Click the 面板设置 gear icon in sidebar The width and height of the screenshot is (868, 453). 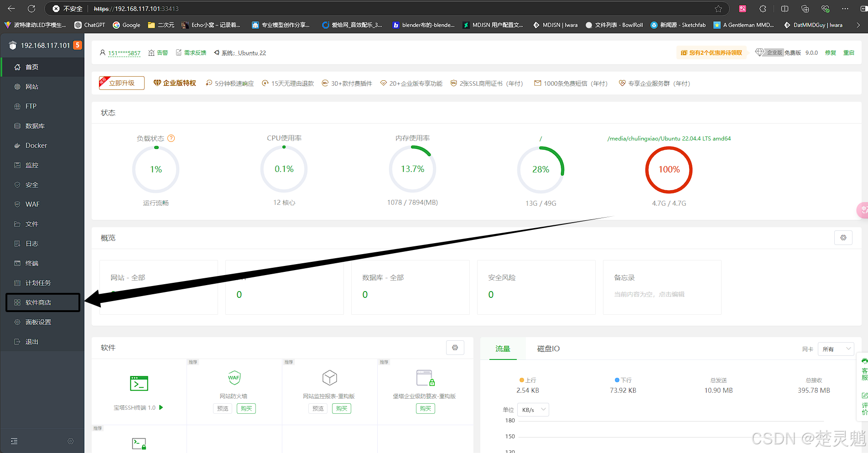(17, 322)
